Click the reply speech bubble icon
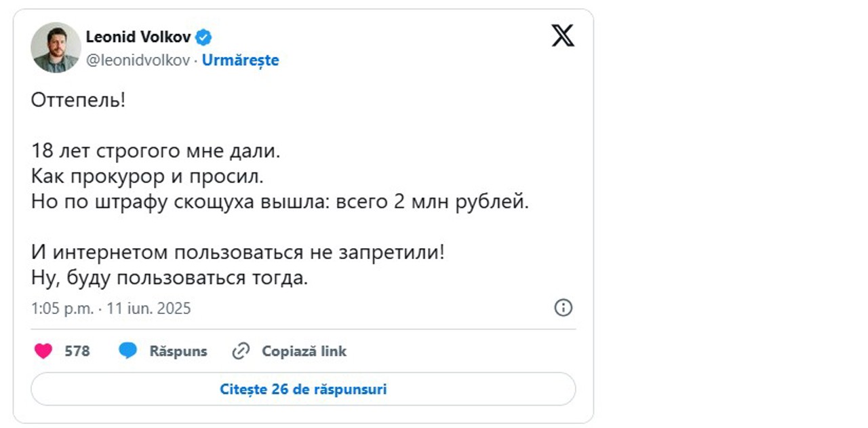The height and width of the screenshot is (428, 868). [127, 351]
